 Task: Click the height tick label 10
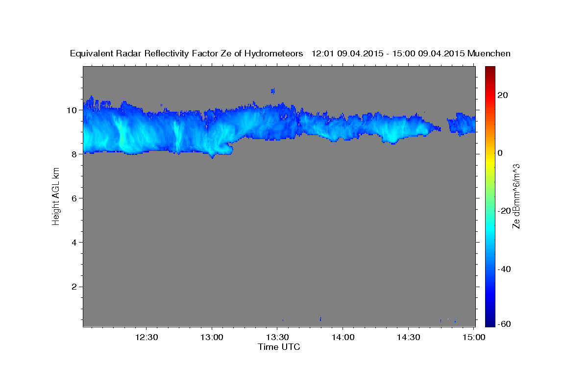click(x=73, y=110)
